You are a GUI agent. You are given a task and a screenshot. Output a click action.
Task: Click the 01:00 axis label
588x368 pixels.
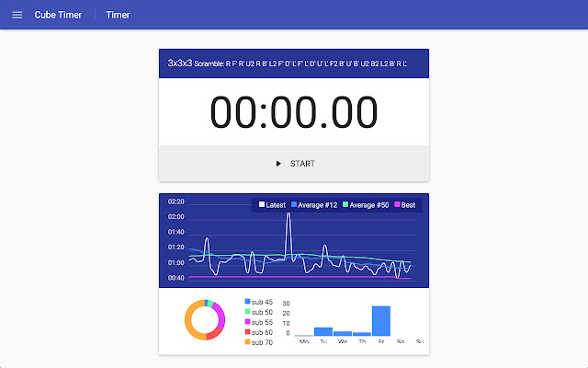click(x=175, y=262)
